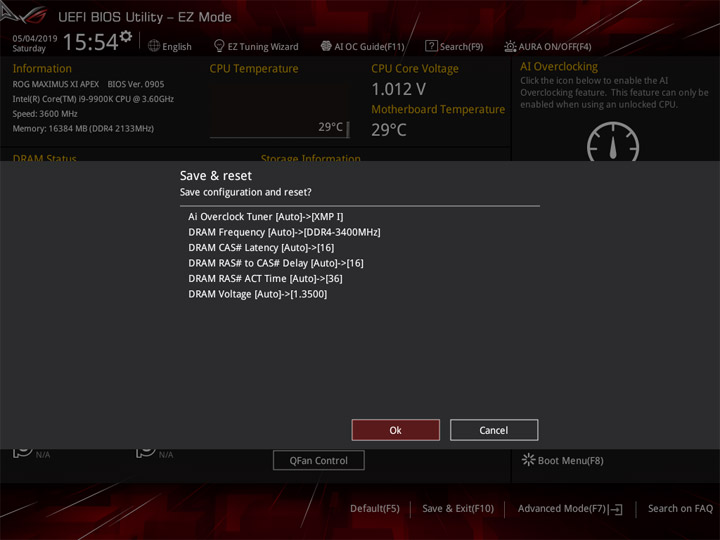Click the AI Overclocking gauge icon
Image resolution: width=720 pixels, height=540 pixels.
(613, 142)
